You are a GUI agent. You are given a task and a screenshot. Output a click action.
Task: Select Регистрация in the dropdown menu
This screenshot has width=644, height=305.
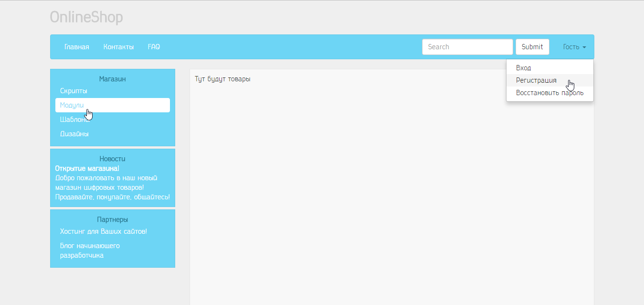(536, 80)
